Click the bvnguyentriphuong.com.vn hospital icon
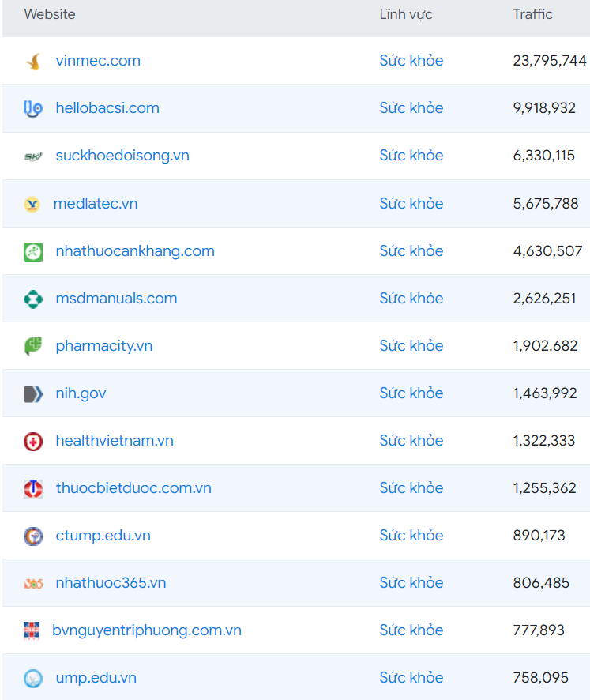590x700 pixels. tap(32, 630)
